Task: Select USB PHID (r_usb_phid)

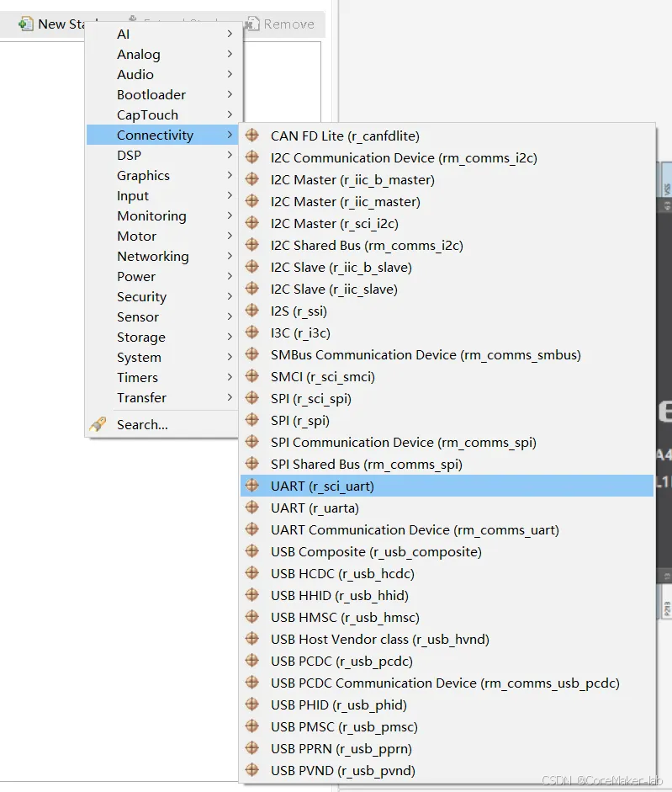Action: [x=447, y=704]
